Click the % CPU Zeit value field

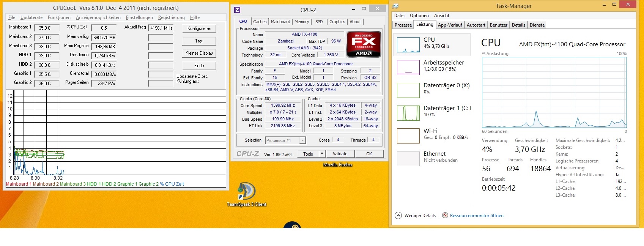pos(104,28)
